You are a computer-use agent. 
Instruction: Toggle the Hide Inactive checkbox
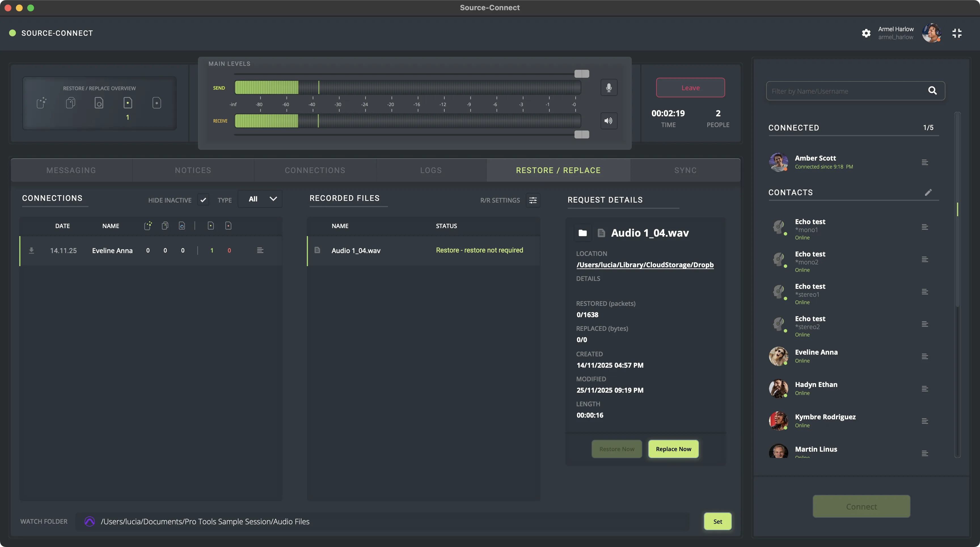coord(203,199)
